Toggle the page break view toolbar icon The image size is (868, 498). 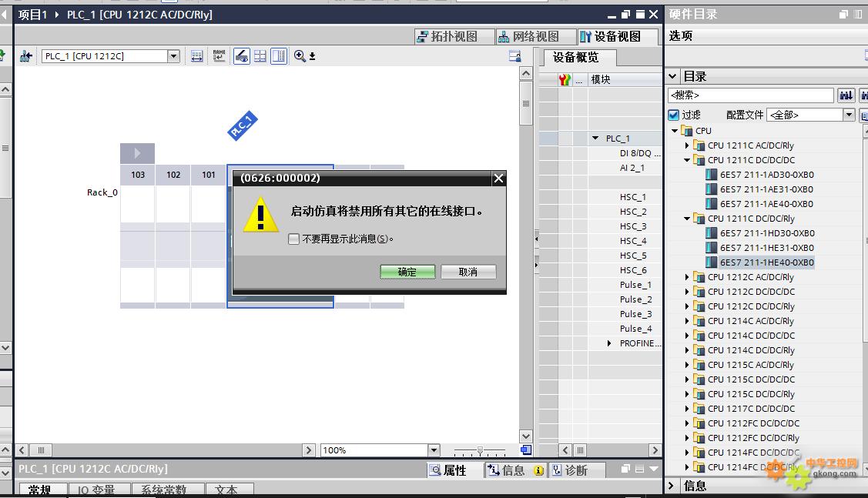pyautogui.click(x=279, y=56)
